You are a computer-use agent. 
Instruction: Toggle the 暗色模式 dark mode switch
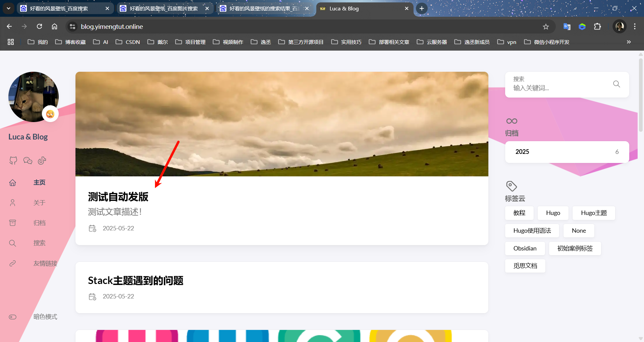point(13,317)
